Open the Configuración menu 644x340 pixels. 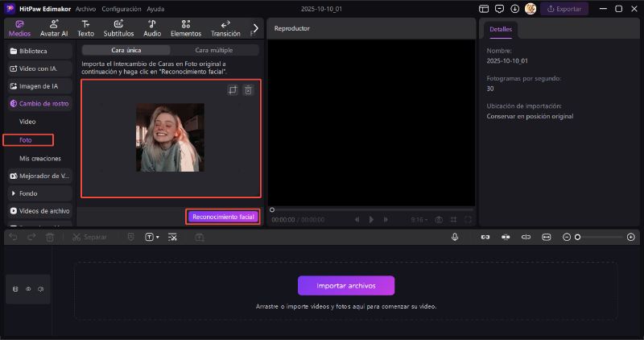(x=122, y=9)
